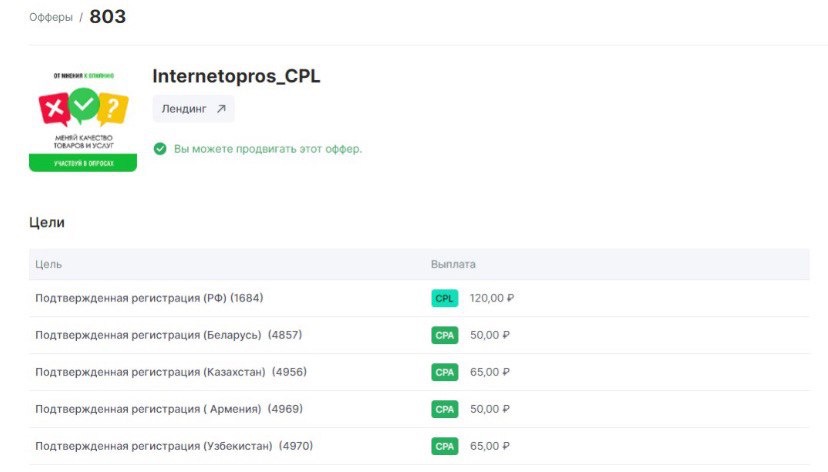Select the Подтвержденная регистрация (РФ) (1684) goal
The image size is (828, 472).
(x=149, y=298)
